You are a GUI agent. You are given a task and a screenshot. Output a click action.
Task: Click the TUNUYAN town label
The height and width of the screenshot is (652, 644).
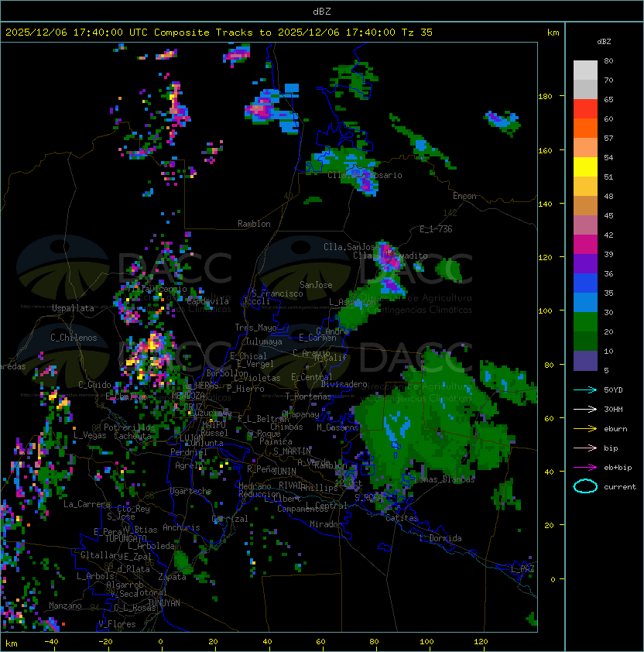coord(163,602)
